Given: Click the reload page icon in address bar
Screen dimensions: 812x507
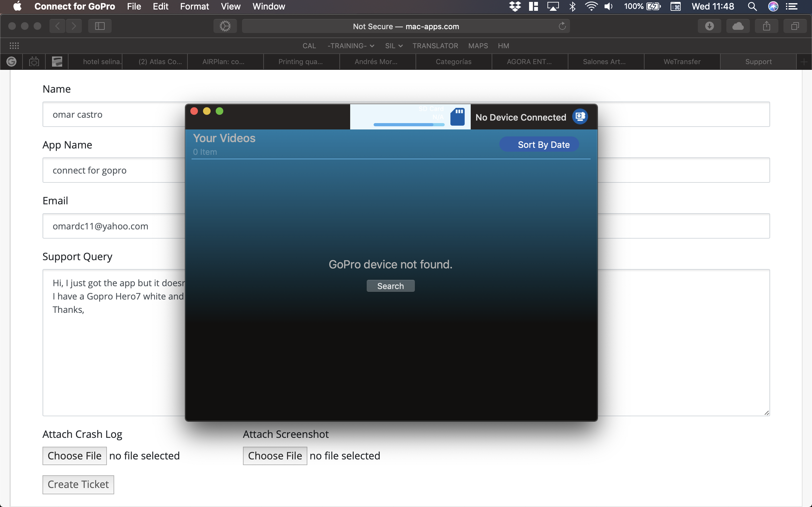Looking at the screenshot, I should point(562,26).
